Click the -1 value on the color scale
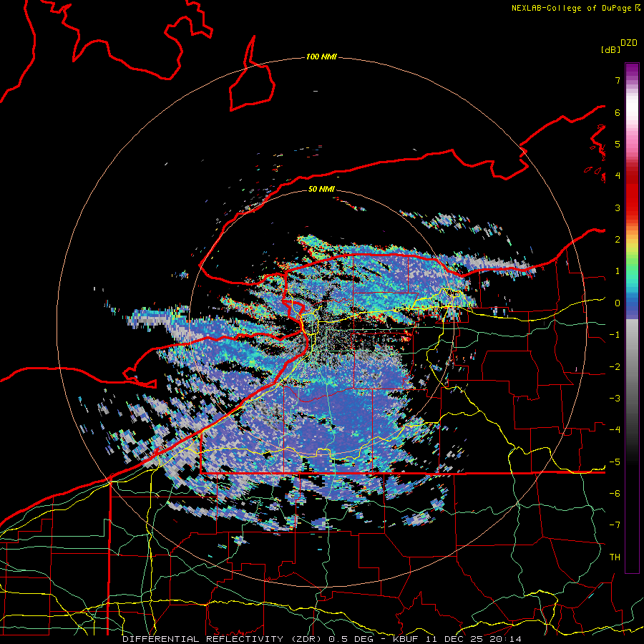 tap(615, 335)
